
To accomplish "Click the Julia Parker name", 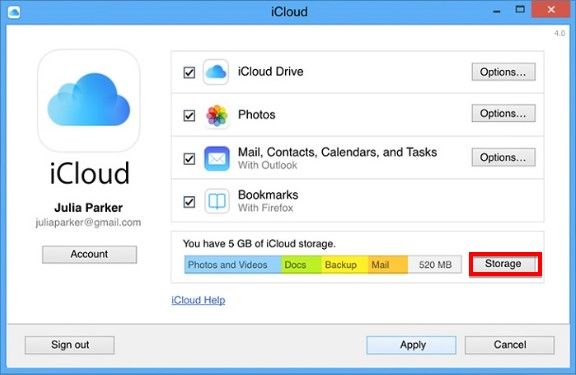I will click(89, 208).
